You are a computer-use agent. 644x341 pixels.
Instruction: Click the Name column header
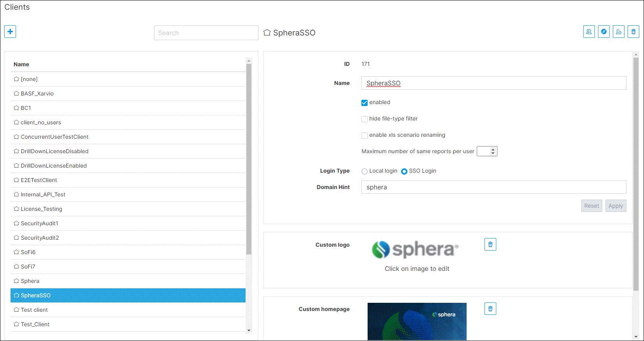click(x=21, y=64)
